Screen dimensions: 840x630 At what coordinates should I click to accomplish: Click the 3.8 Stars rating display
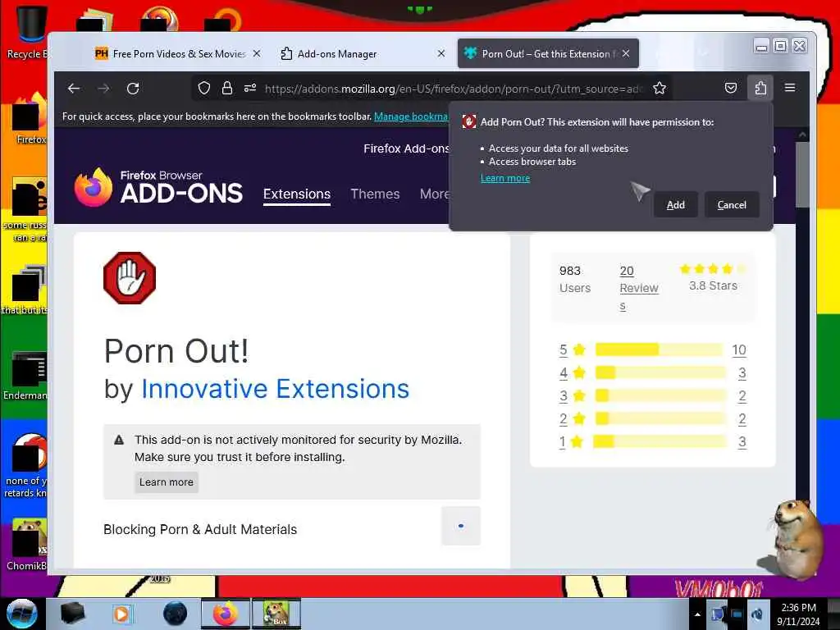[x=713, y=277]
